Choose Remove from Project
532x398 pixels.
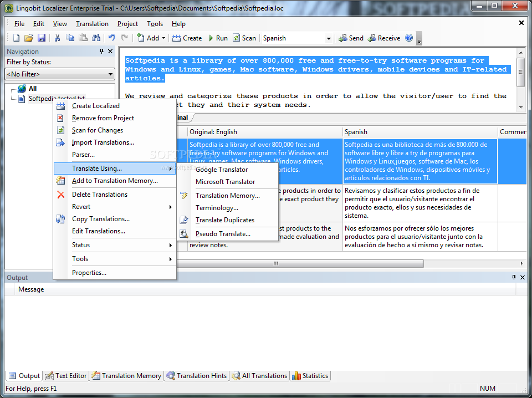(115, 118)
